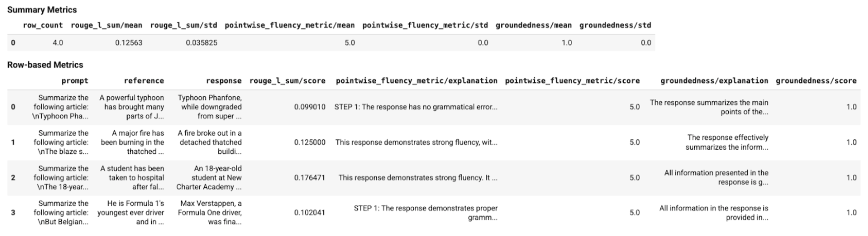Select the groundedness/explanation column header
The image size is (868, 236).
tap(714, 81)
